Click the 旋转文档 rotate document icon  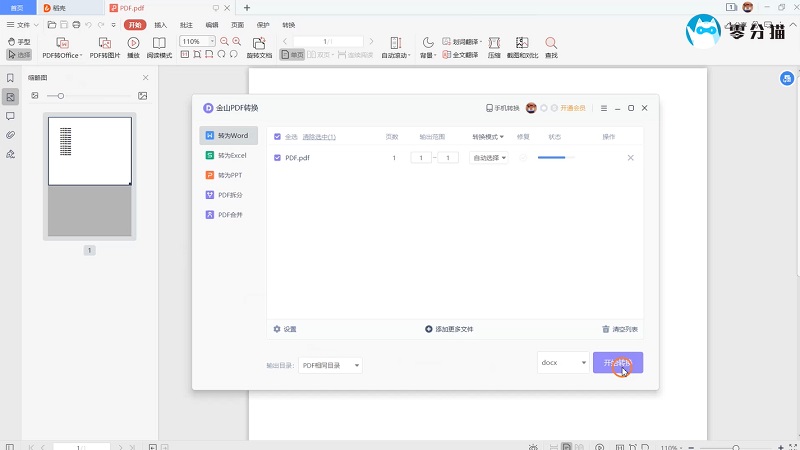259,43
